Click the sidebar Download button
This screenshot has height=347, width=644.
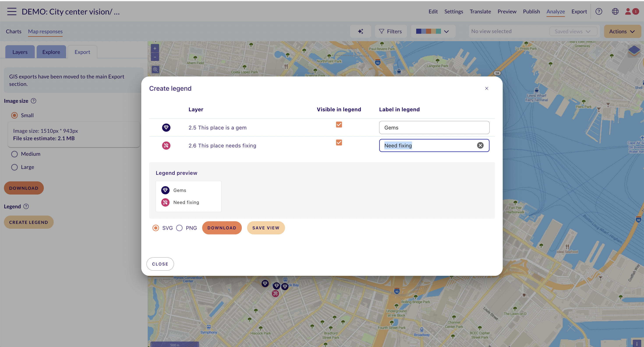click(24, 188)
